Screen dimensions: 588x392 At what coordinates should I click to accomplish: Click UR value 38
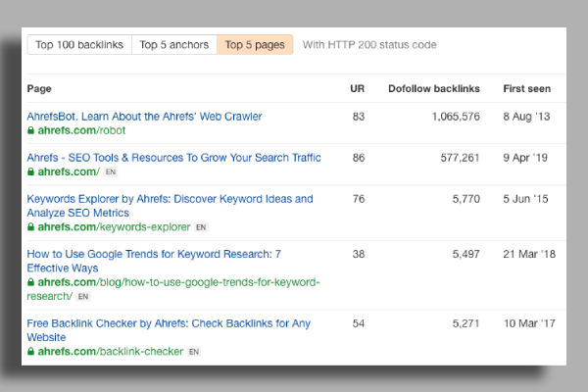click(359, 254)
